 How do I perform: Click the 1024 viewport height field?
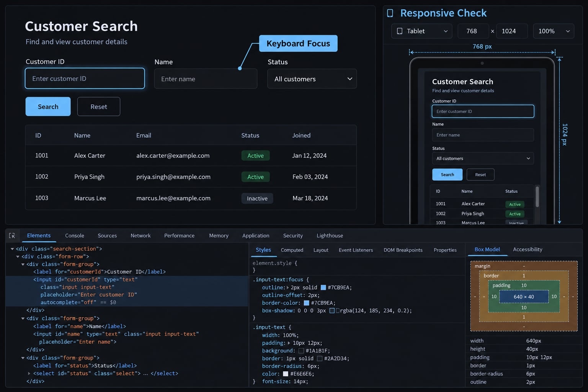(x=512, y=31)
